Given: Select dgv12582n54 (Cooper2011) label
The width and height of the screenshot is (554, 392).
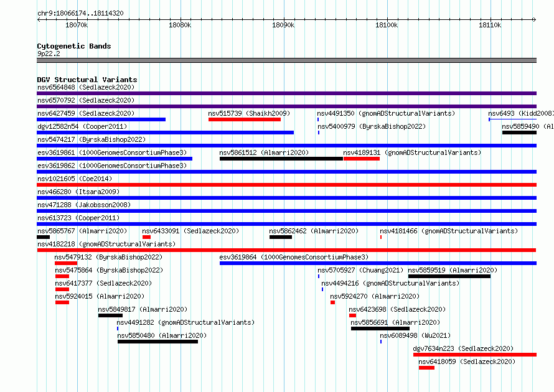Looking at the screenshot, I should point(82,126).
